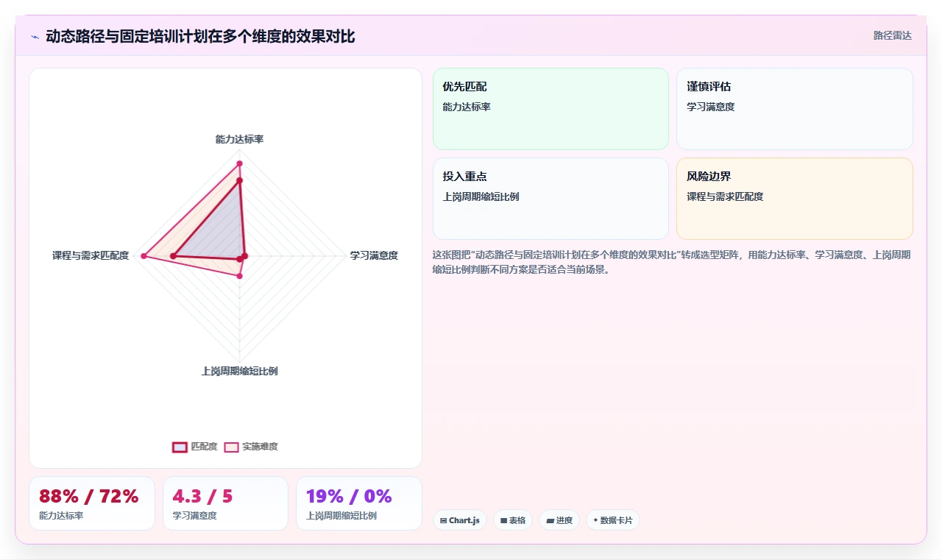Screen dimensions: 942x560
Task: Select the 表格 chip
Action: [513, 520]
